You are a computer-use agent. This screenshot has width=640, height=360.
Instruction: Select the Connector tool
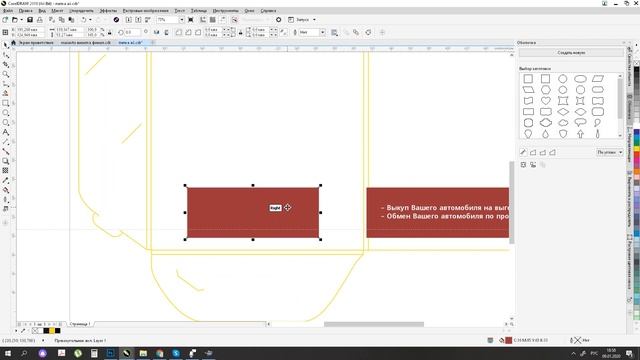click(5, 151)
